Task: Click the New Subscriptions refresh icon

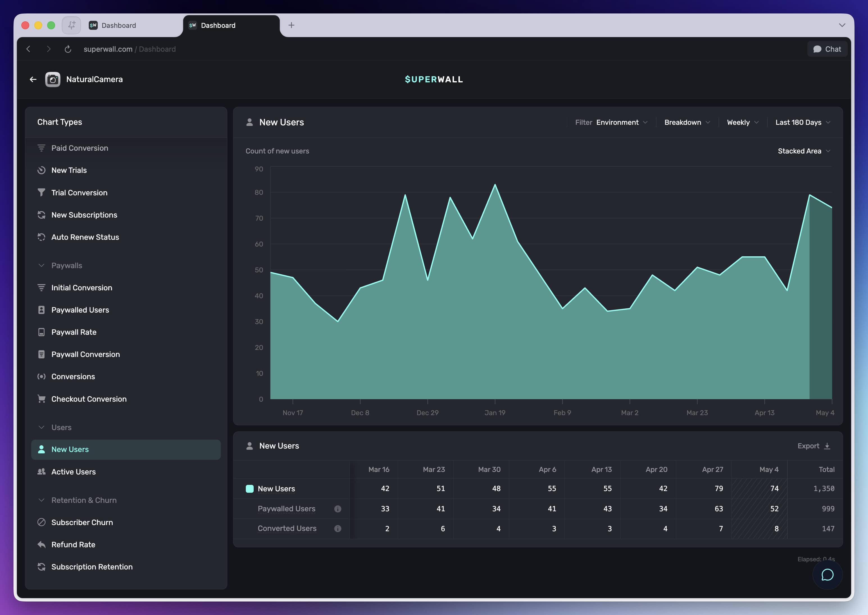Action: coord(41,215)
